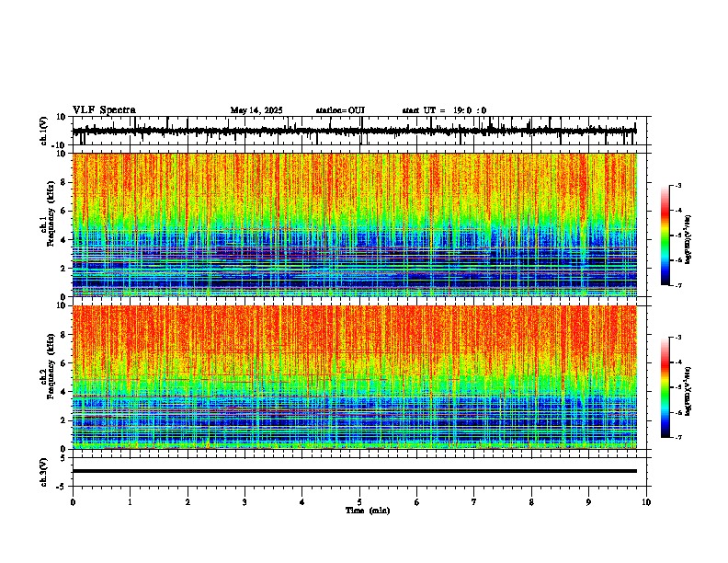Click the '0' tick on the time axis
The image size is (728, 563).
tap(73, 502)
